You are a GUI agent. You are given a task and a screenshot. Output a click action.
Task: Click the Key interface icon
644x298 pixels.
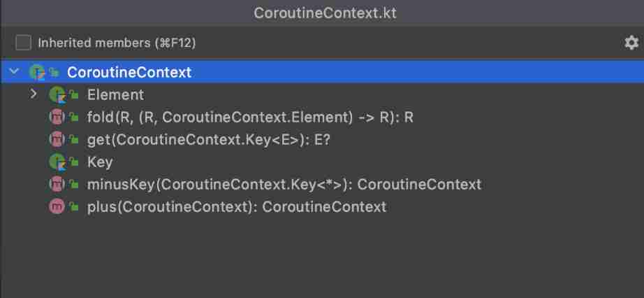(57, 162)
